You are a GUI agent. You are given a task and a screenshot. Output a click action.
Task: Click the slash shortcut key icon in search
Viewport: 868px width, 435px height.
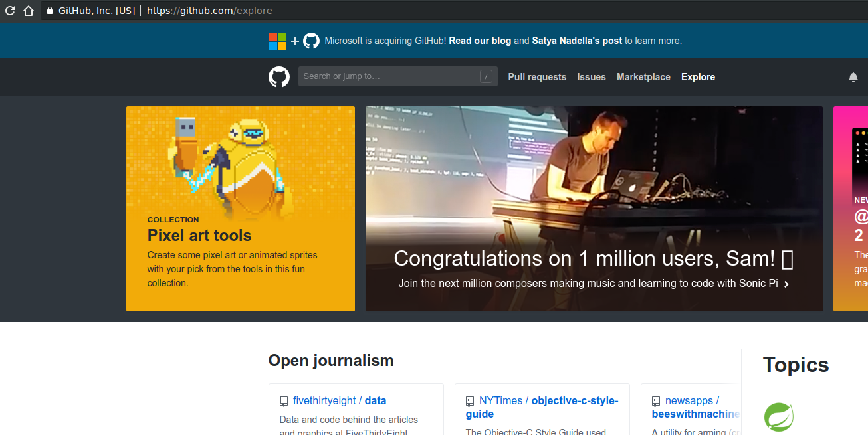click(x=487, y=76)
